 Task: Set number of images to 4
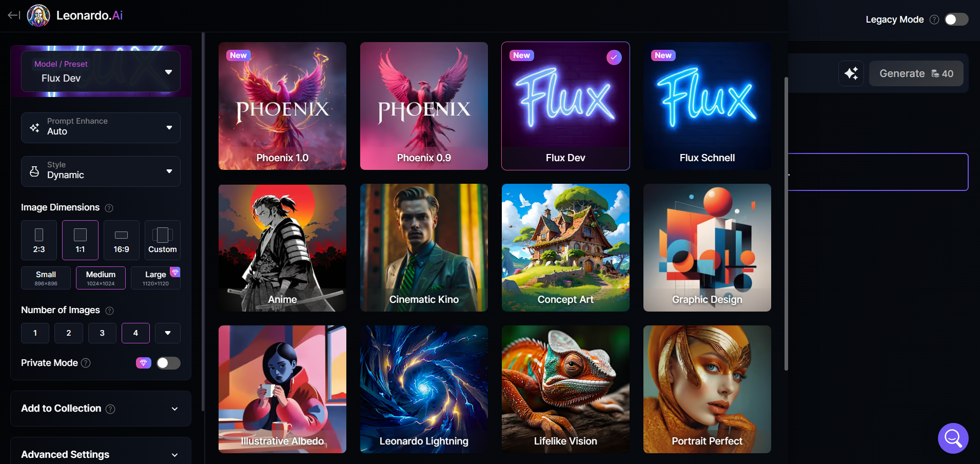135,333
